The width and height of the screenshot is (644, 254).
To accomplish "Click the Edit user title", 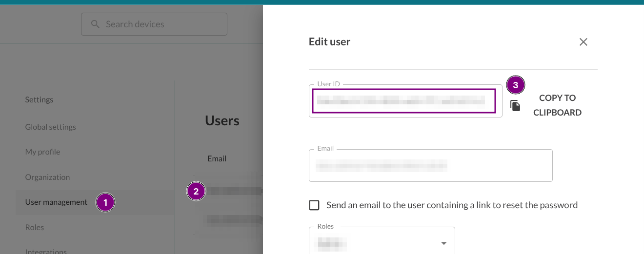I will (329, 41).
